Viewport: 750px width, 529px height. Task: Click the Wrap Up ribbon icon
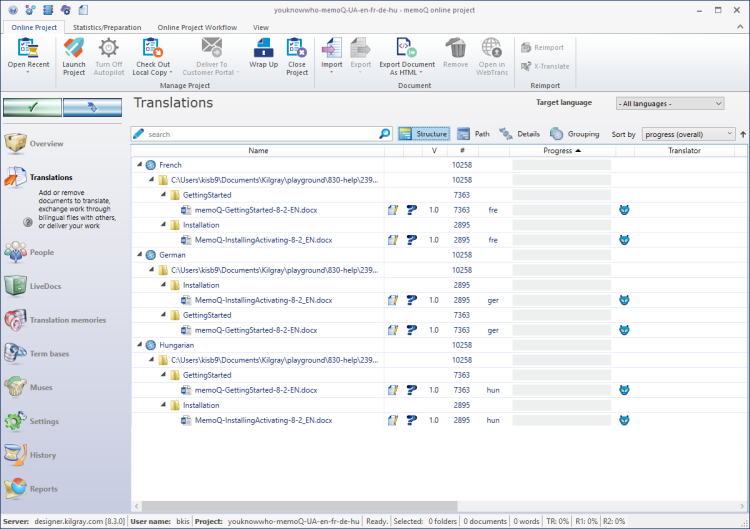[x=264, y=55]
